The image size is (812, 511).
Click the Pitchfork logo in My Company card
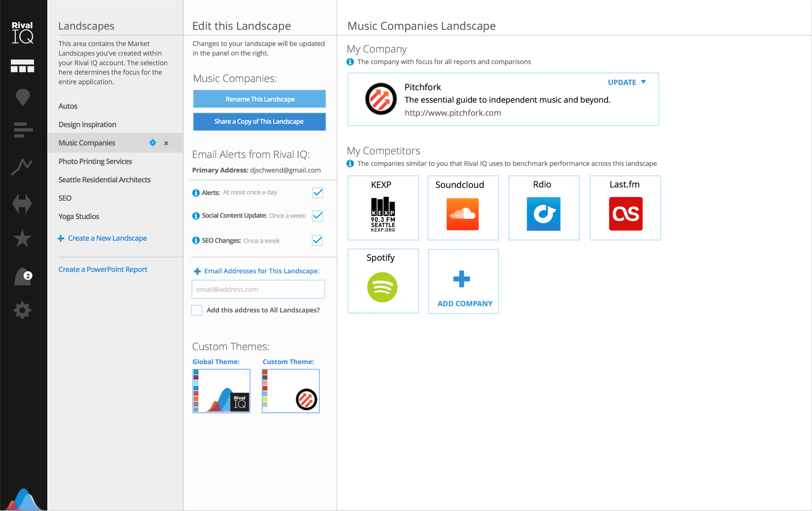381,99
